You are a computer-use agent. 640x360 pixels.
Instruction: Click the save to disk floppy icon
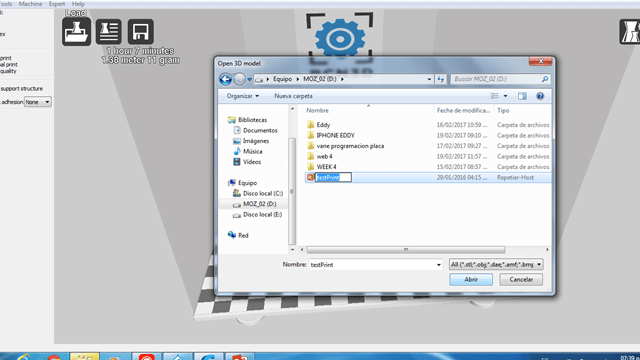(141, 31)
